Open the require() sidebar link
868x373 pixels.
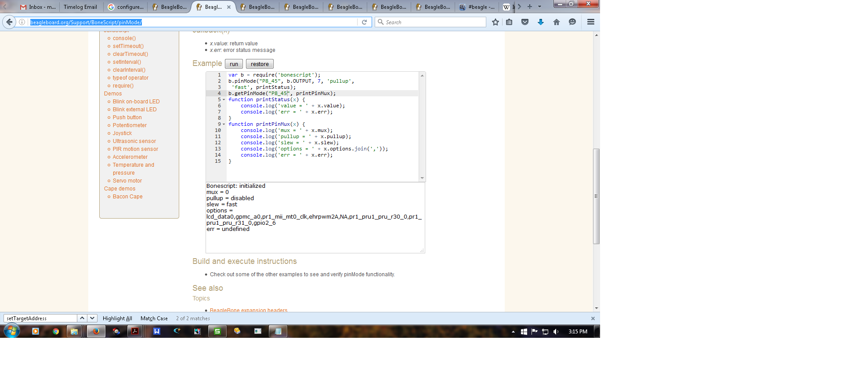tap(123, 86)
